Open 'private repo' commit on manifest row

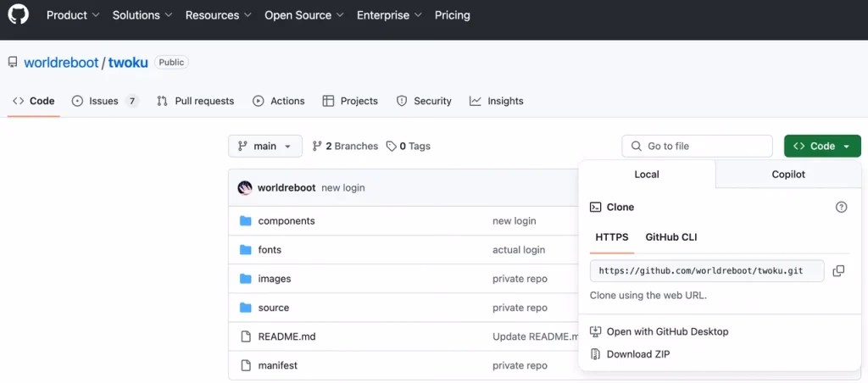click(x=520, y=365)
